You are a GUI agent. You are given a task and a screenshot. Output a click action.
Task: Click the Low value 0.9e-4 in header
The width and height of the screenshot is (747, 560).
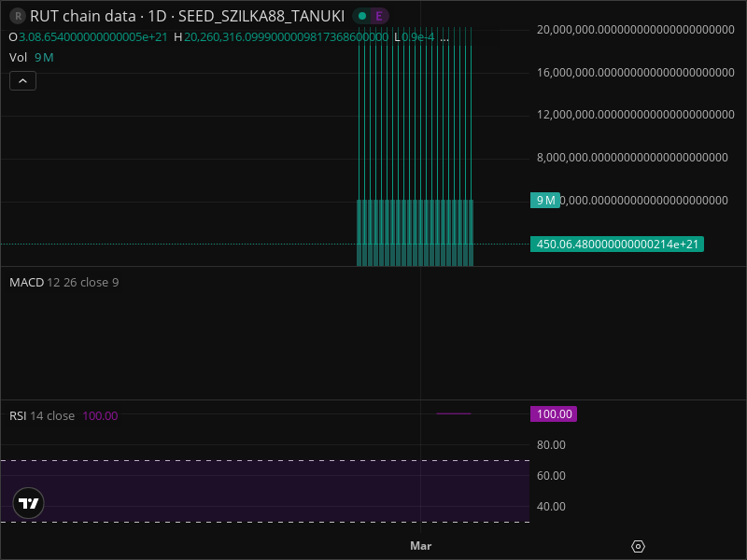(417, 37)
